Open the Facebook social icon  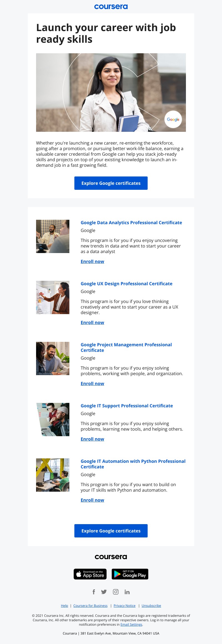pos(94,592)
